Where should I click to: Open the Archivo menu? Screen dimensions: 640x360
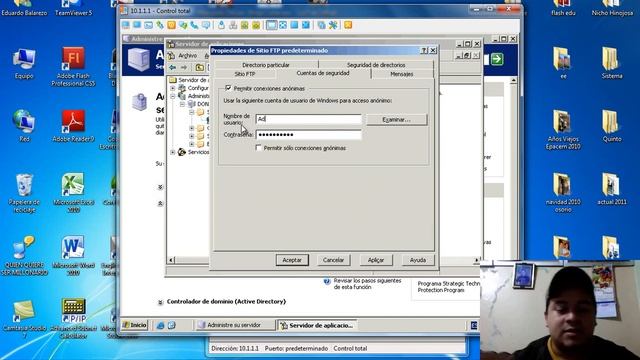tap(187, 56)
